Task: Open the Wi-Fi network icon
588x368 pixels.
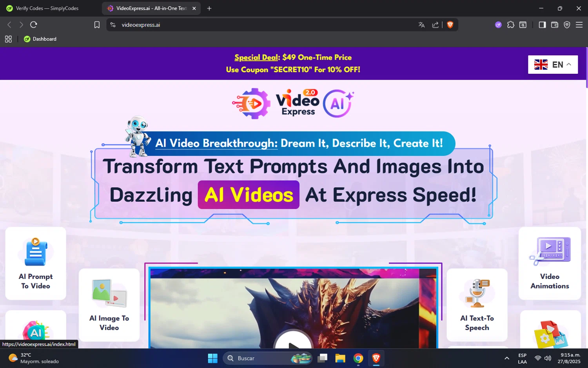Action: 538,358
